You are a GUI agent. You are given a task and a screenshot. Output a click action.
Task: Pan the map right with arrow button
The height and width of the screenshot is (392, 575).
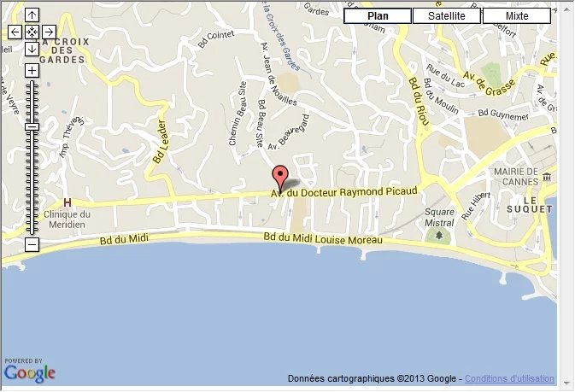tap(50, 32)
